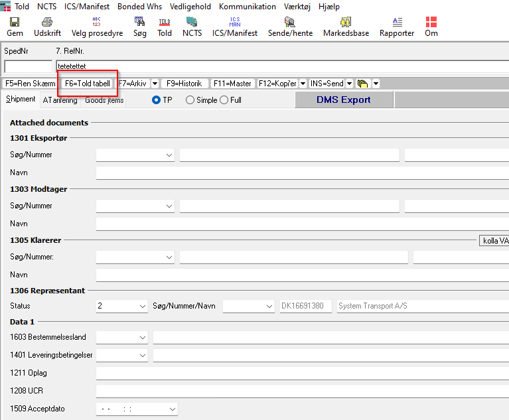Click the Udskrift printer icon
The image size is (509, 420).
click(x=46, y=22)
